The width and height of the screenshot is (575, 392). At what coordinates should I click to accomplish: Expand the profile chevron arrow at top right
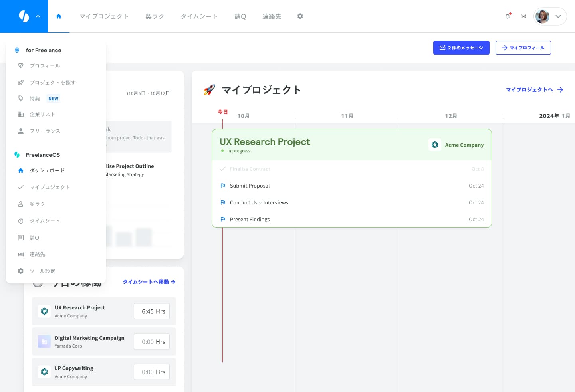click(x=558, y=16)
